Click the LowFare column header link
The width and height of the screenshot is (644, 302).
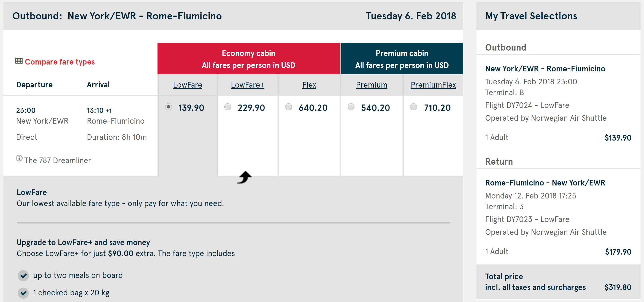tap(187, 85)
